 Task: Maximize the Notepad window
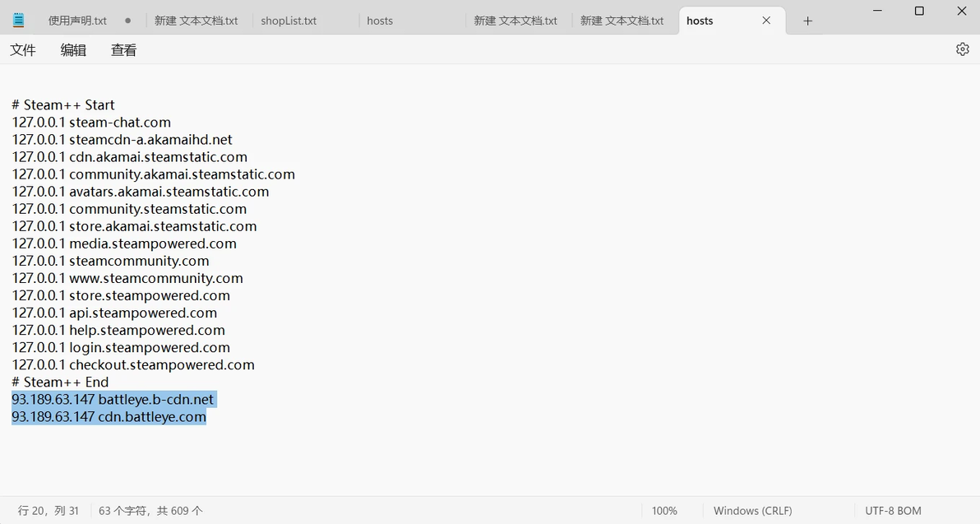(919, 11)
